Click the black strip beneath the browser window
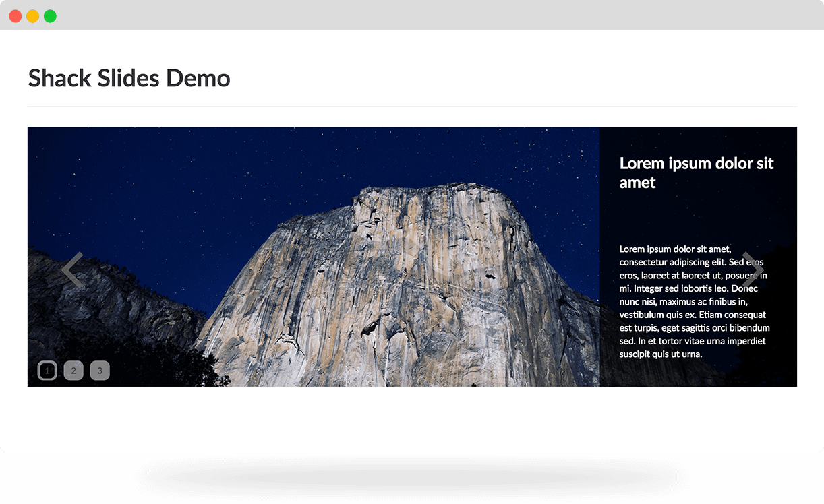 tap(412, 480)
